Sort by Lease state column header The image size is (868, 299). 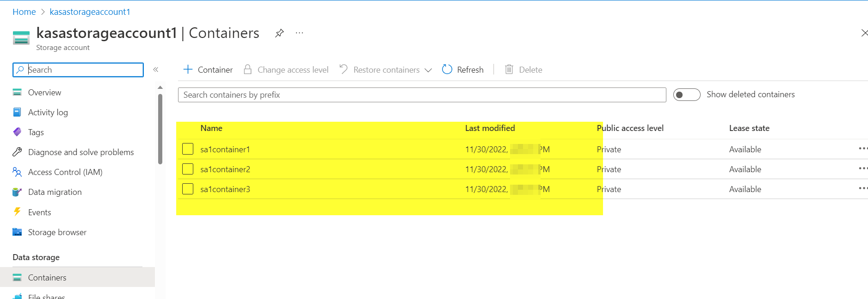(x=749, y=128)
